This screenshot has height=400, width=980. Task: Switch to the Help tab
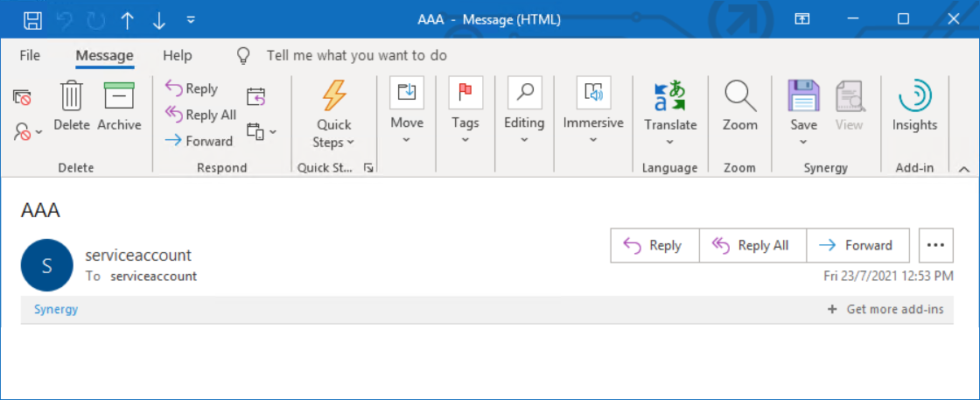pos(178,56)
